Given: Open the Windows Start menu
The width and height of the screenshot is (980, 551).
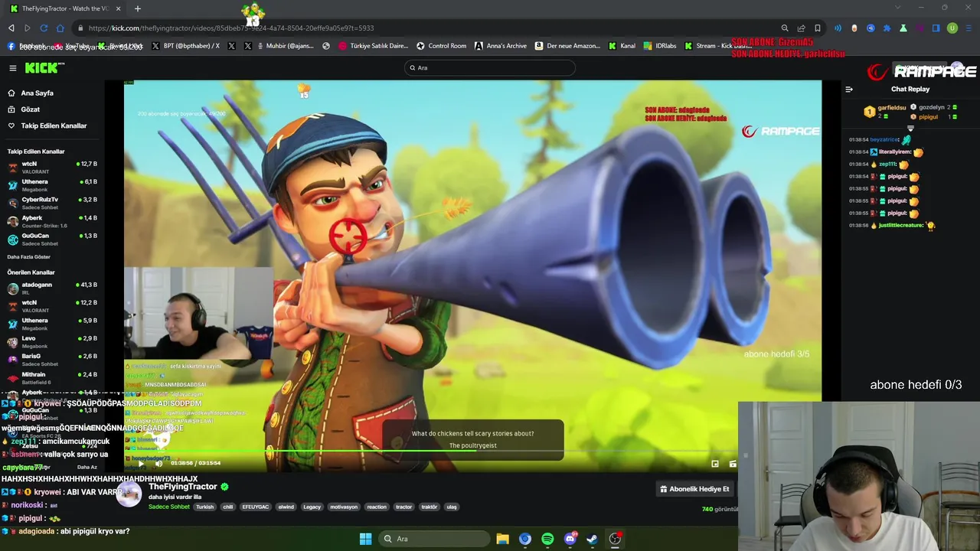Looking at the screenshot, I should pos(365,539).
